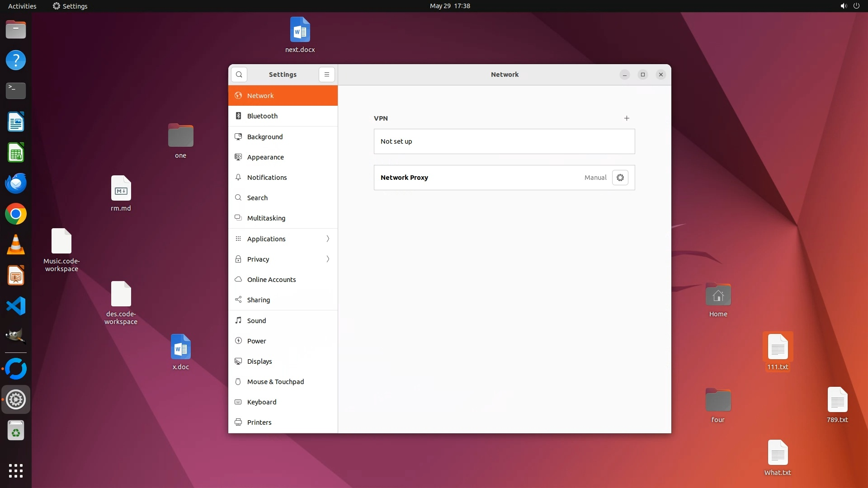
Task: Click the Network Proxy gear icon
Action: click(x=620, y=178)
